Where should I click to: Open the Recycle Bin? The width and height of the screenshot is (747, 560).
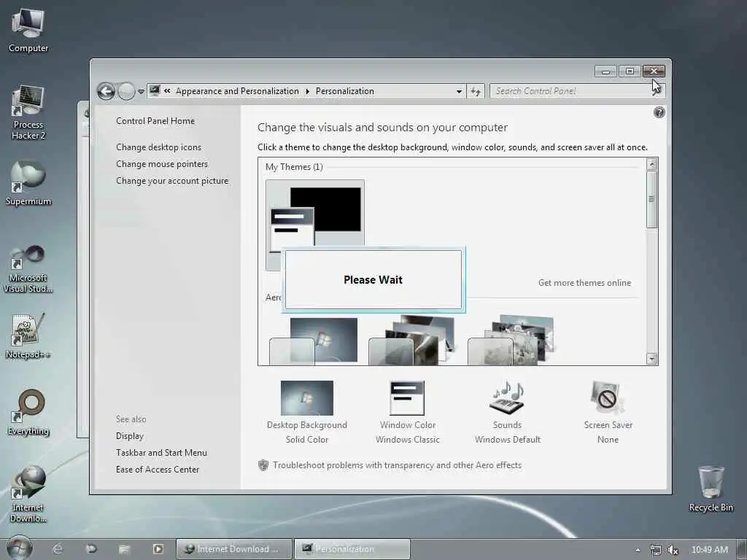(711, 489)
